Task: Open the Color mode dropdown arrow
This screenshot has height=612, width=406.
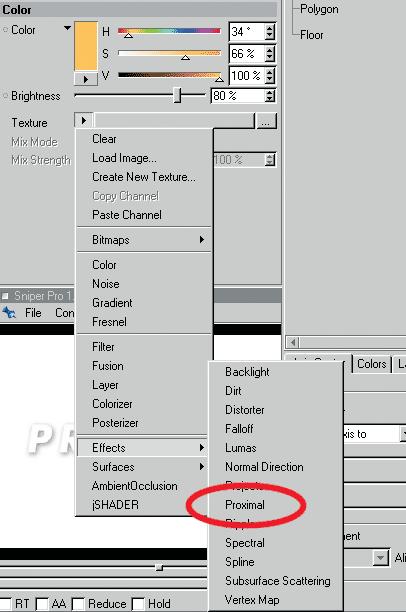Action: click(68, 28)
